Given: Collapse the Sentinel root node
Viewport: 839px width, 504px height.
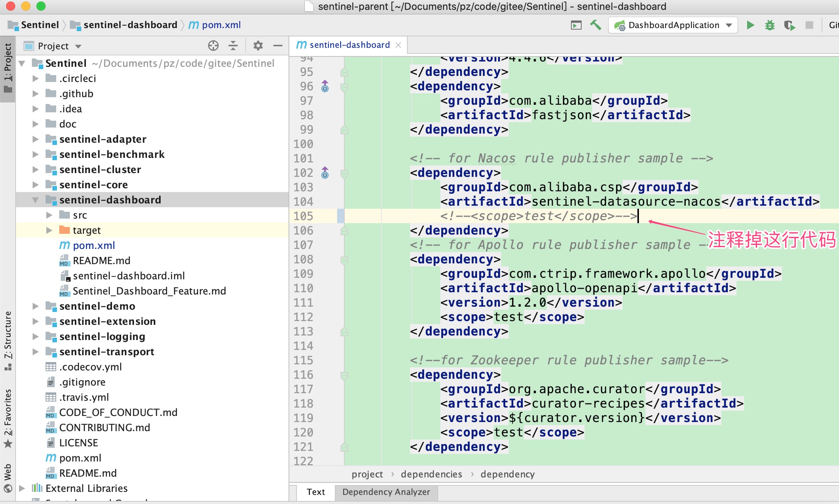Looking at the screenshot, I should pos(22,63).
